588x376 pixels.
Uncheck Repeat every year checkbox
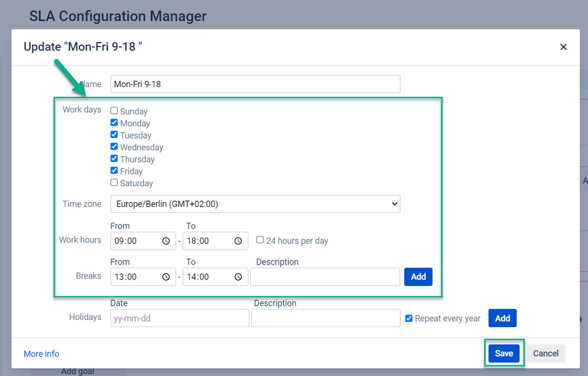click(x=408, y=318)
